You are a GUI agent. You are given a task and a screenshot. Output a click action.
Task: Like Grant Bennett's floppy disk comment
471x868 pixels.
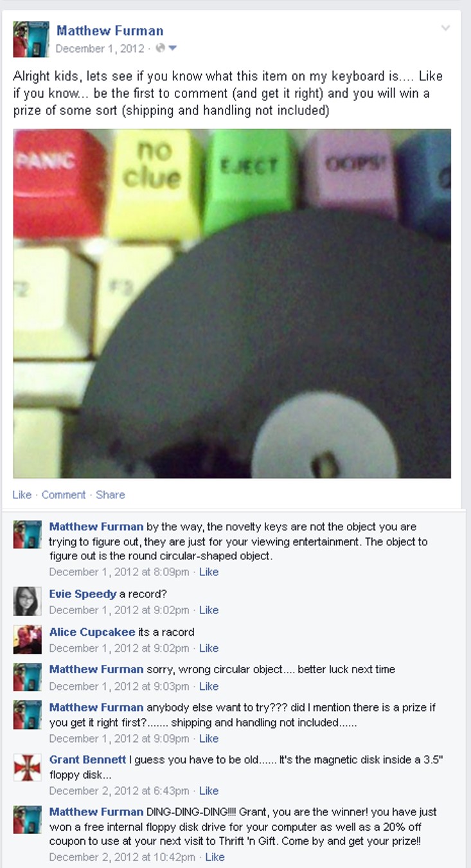tap(209, 790)
